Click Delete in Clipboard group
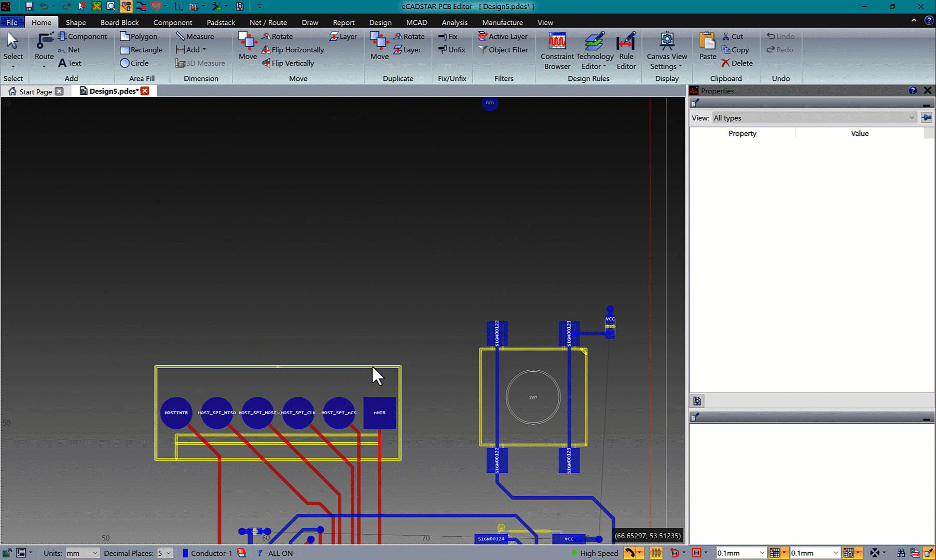 pos(737,63)
